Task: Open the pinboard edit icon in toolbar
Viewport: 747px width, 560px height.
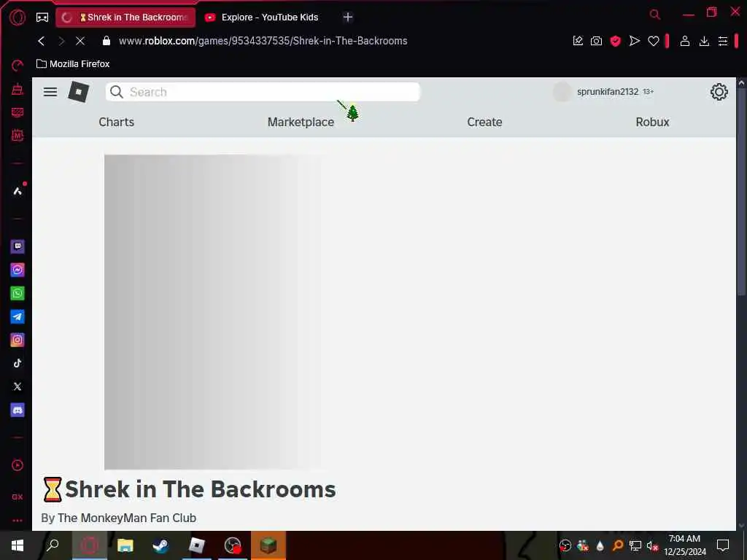Action: click(578, 42)
